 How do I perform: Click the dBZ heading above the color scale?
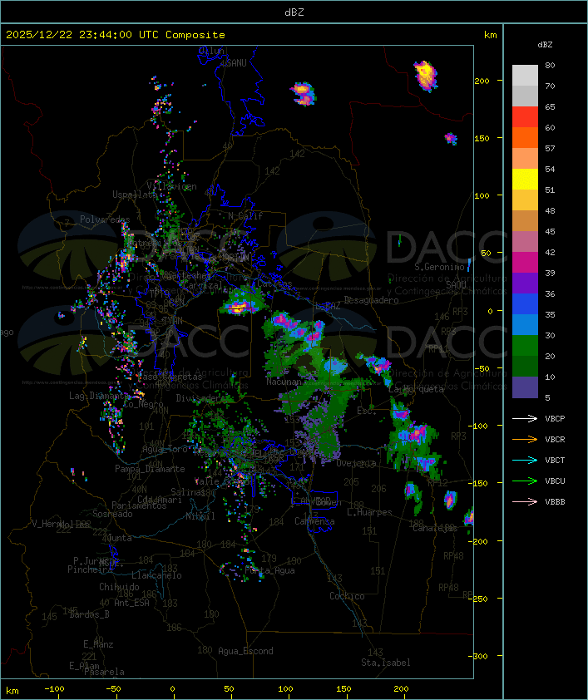(x=545, y=45)
